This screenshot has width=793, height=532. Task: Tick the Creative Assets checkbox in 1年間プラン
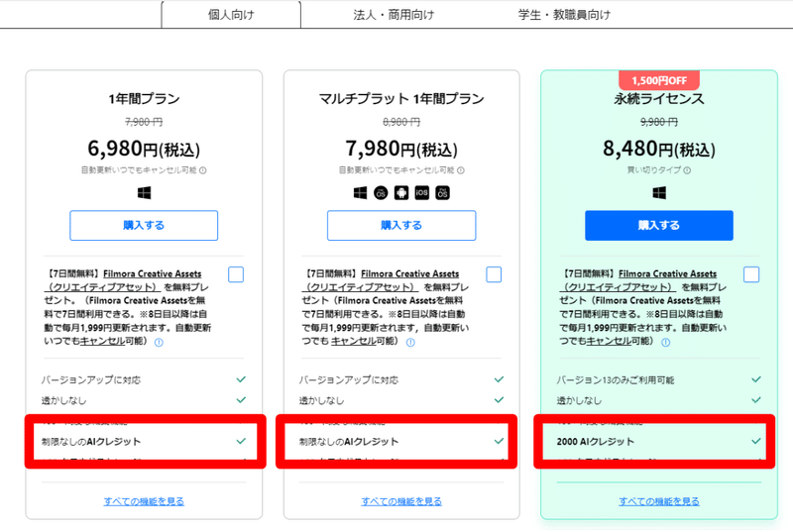click(236, 274)
